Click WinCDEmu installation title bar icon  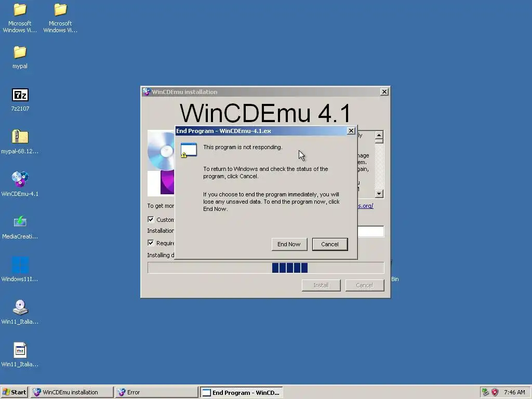(147, 91)
